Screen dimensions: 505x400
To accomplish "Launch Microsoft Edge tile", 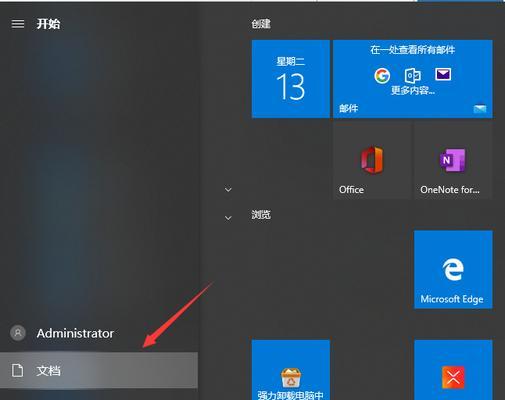I will tap(453, 269).
